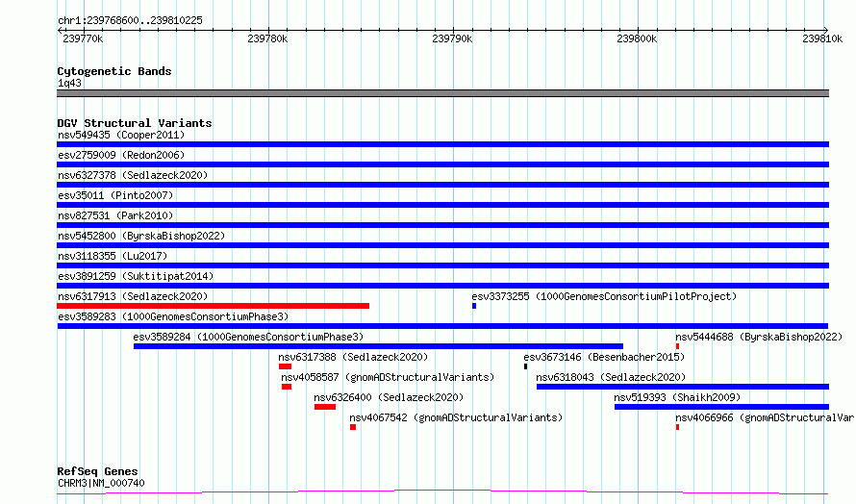Click nsv6318043 (Sedlazeck2020) label
This screenshot has width=856, height=504.
pyautogui.click(x=611, y=377)
